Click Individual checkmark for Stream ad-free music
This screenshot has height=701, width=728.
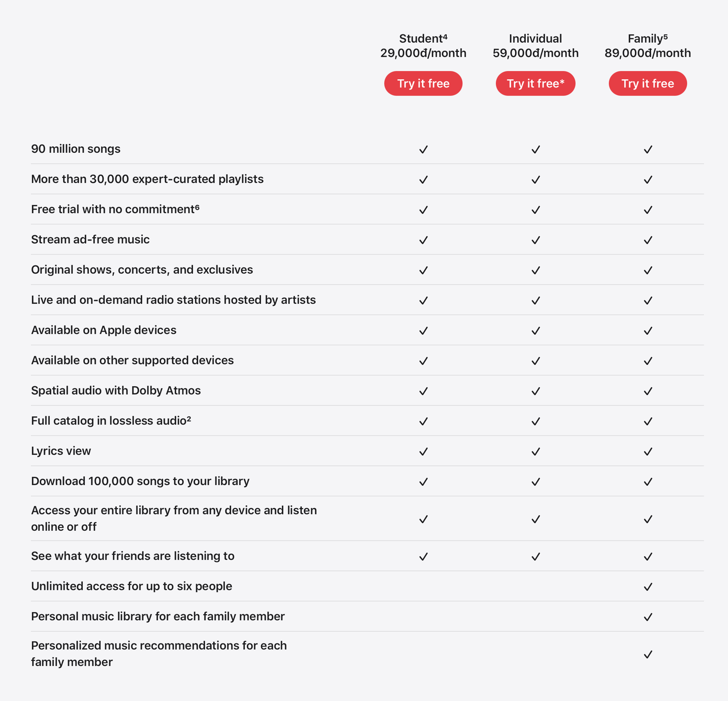pos(536,240)
